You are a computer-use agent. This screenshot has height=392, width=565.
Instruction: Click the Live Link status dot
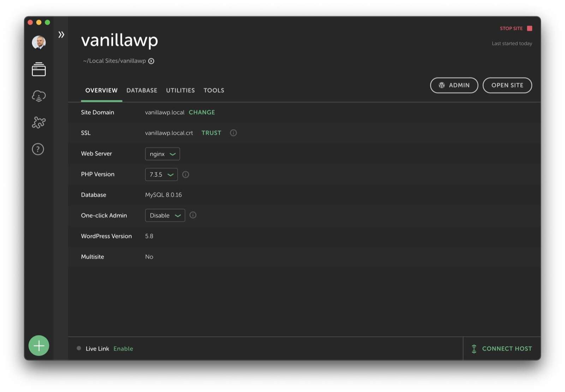(79, 348)
